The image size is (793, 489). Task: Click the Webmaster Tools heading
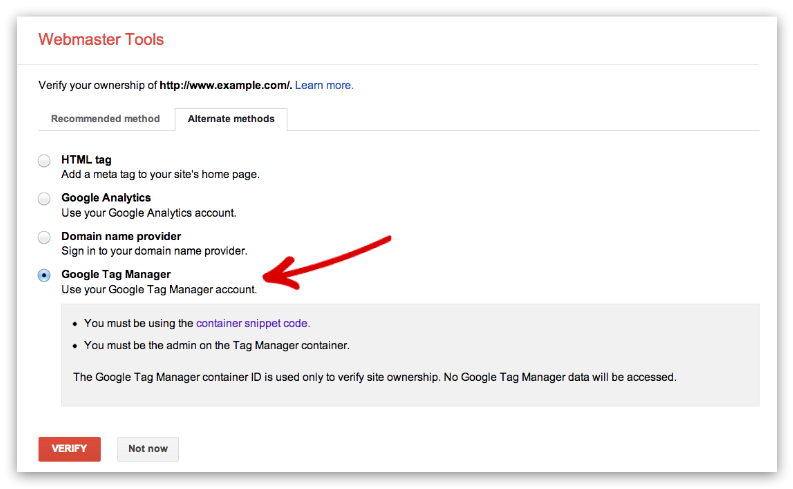click(x=101, y=40)
